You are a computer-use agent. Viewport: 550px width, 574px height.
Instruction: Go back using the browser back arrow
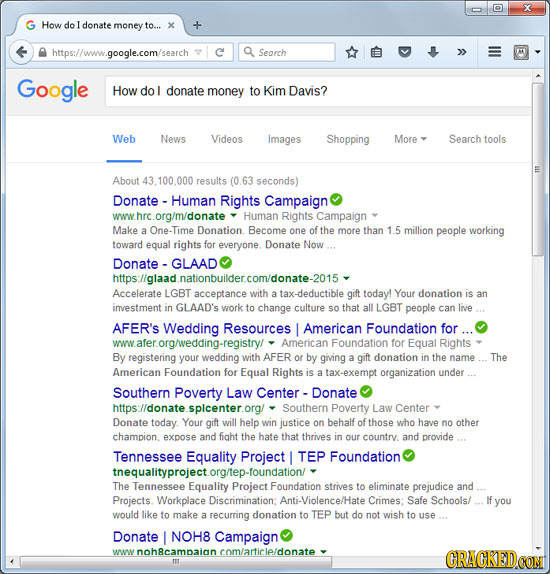tap(22, 52)
